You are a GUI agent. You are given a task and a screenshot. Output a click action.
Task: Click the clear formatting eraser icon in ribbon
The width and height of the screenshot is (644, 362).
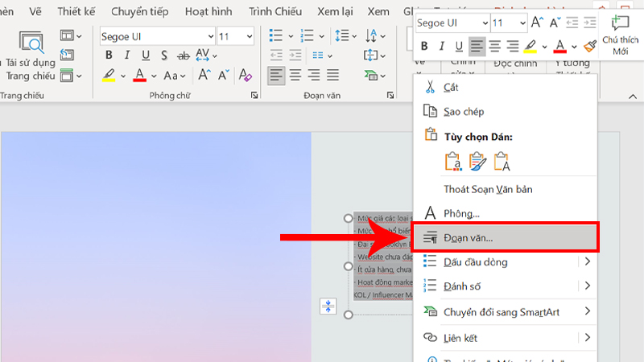246,76
